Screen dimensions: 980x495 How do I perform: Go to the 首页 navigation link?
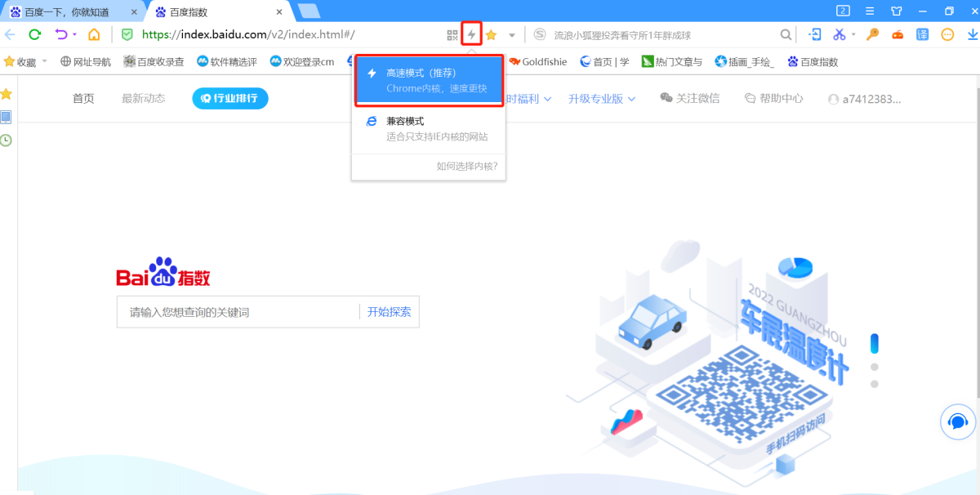tap(83, 99)
